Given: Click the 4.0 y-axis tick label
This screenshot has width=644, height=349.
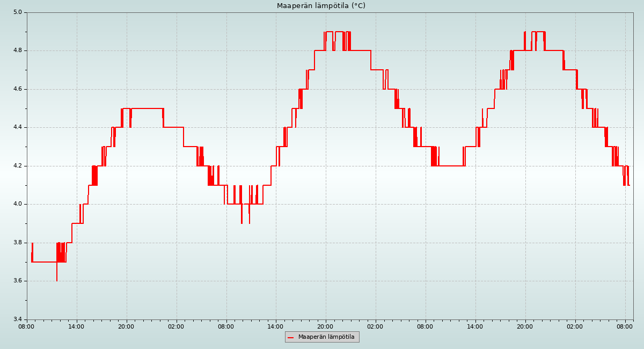Looking at the screenshot, I should point(18,204).
